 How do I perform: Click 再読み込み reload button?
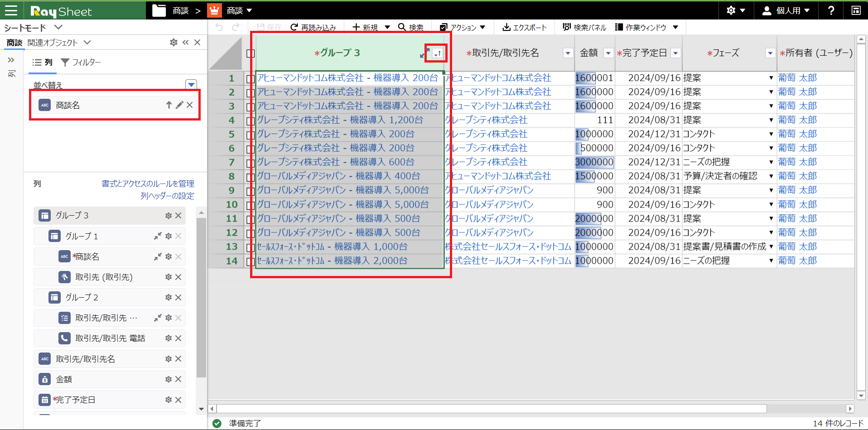coord(313,27)
